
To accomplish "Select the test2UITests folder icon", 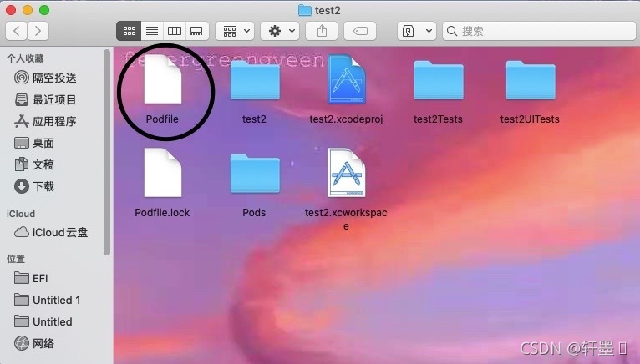I will pyautogui.click(x=531, y=80).
